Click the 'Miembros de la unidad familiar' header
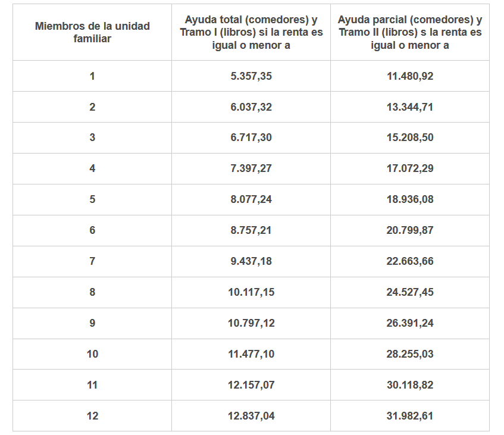Screen dimensions: 504x435 point(92,32)
